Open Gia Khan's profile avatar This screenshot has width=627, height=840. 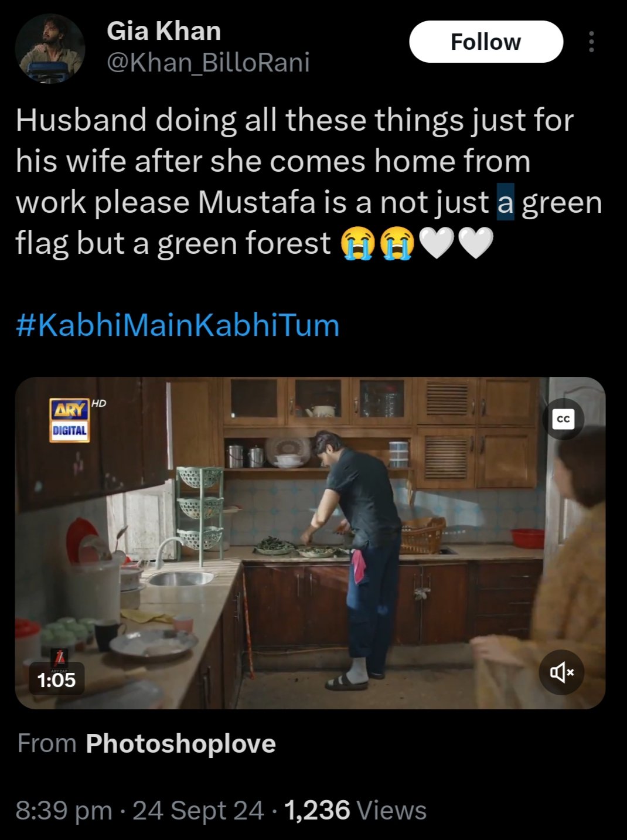(x=50, y=49)
